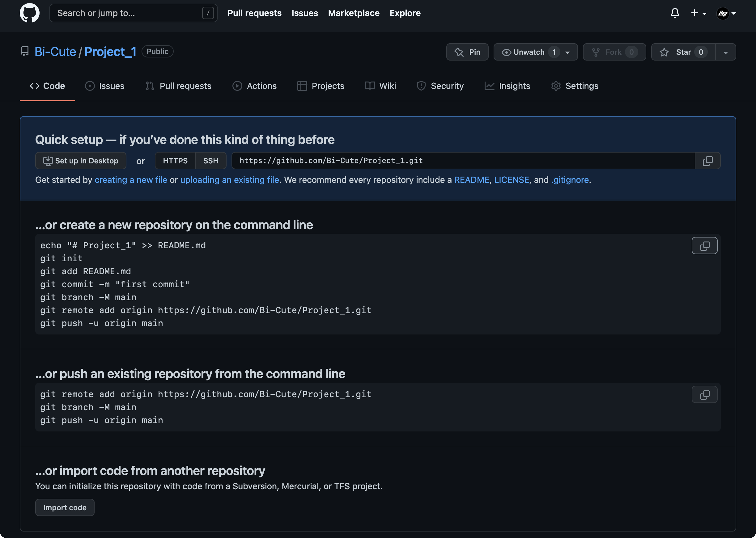Go to the Settings tab
Viewport: 756px width, 538px height.
(575, 86)
